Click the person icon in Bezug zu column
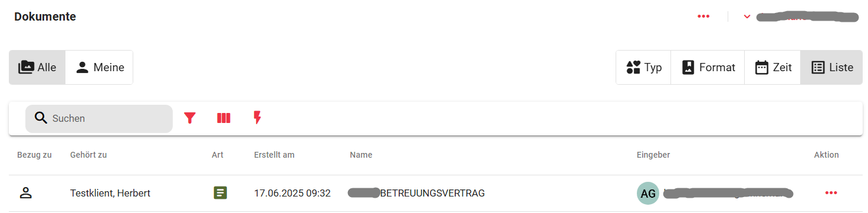 (x=25, y=192)
